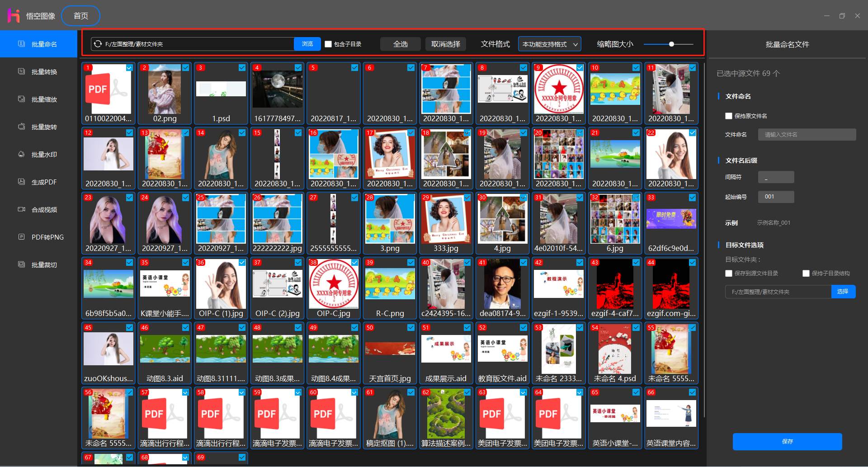The width and height of the screenshot is (868, 467).
Task: Uncheck the checkbox on OIP-C.jpg thumbnail
Action: (x=354, y=262)
